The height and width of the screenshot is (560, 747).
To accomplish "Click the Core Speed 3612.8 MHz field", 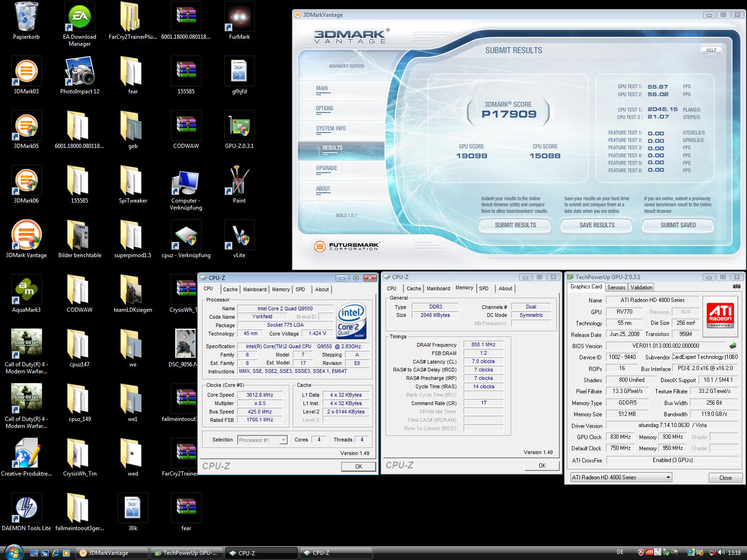I will (x=260, y=395).
